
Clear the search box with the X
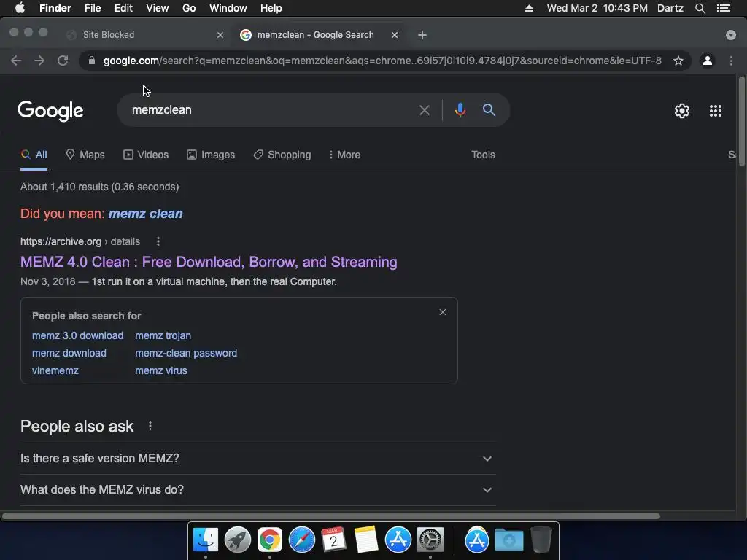(x=424, y=111)
